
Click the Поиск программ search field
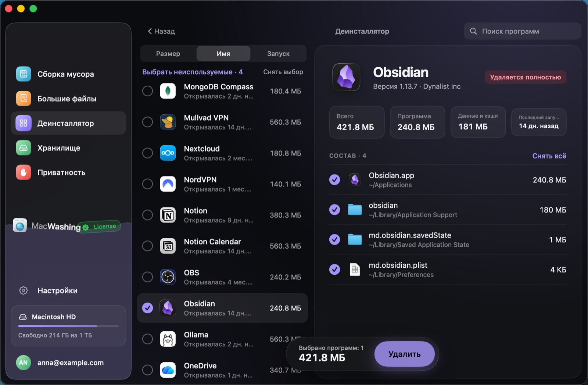(523, 31)
